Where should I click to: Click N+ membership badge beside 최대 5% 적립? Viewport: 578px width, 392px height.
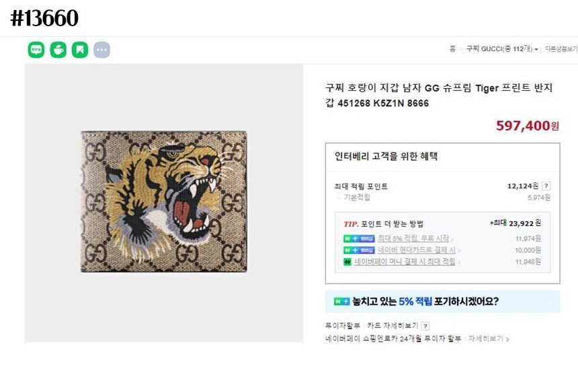(358, 239)
